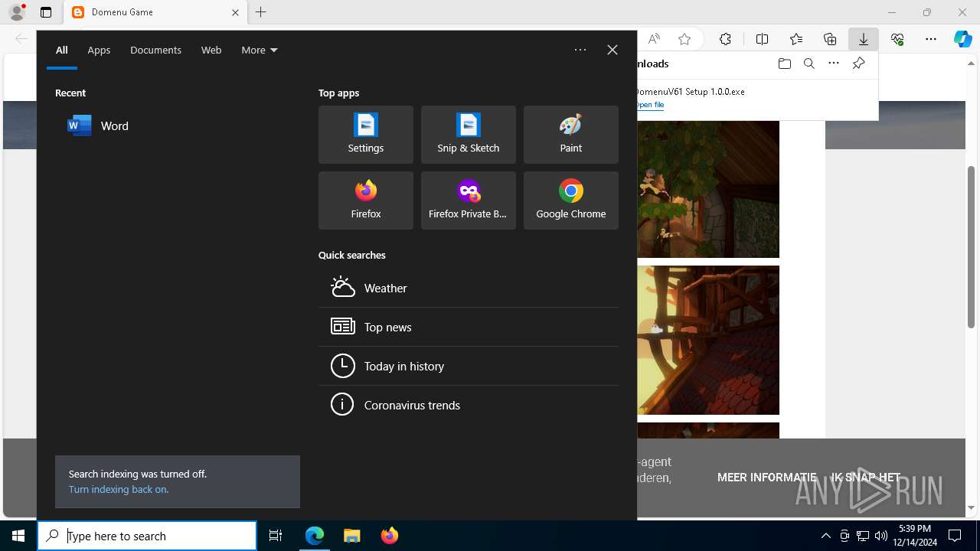Open the notification center icon
The image size is (980, 551).
(x=955, y=536)
